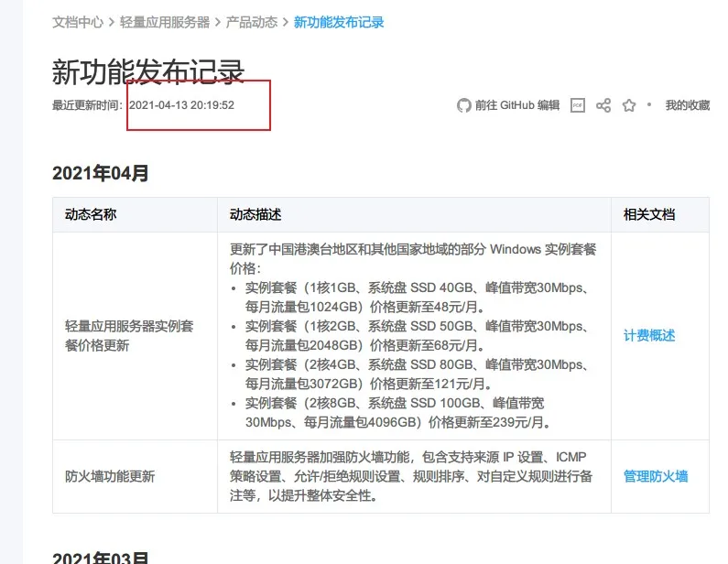Open the 计费概述 related document link
The height and width of the screenshot is (564, 728).
click(649, 336)
